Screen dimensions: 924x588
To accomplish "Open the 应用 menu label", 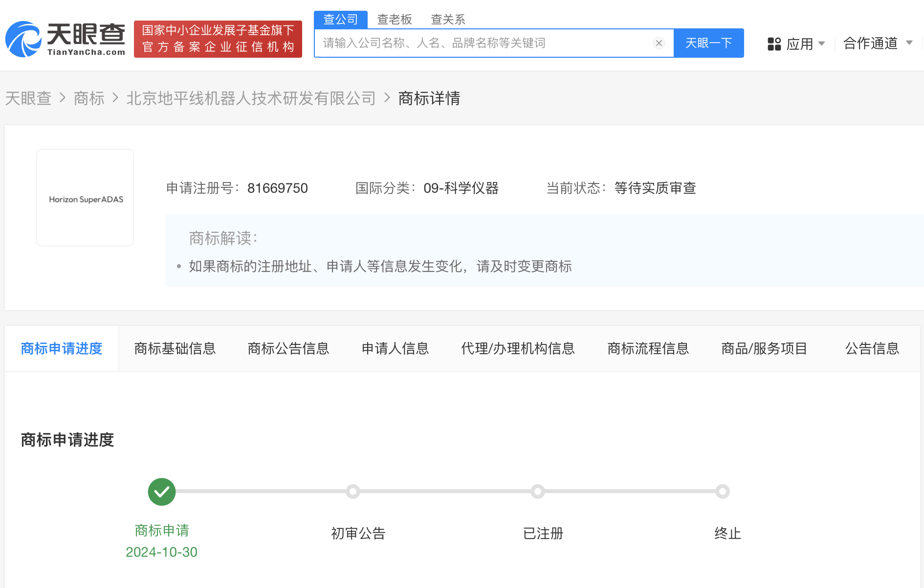I will [x=800, y=44].
